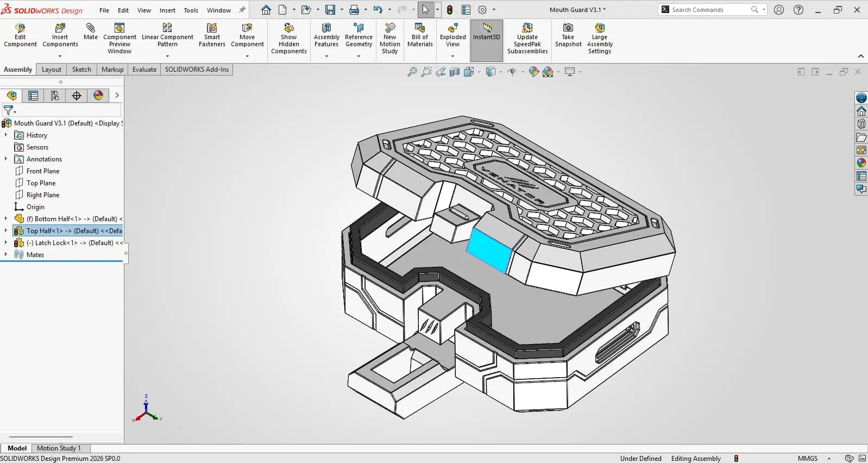The height and width of the screenshot is (463, 868).
Task: Click Update SpeedPak Subassemblies
Action: point(527,38)
